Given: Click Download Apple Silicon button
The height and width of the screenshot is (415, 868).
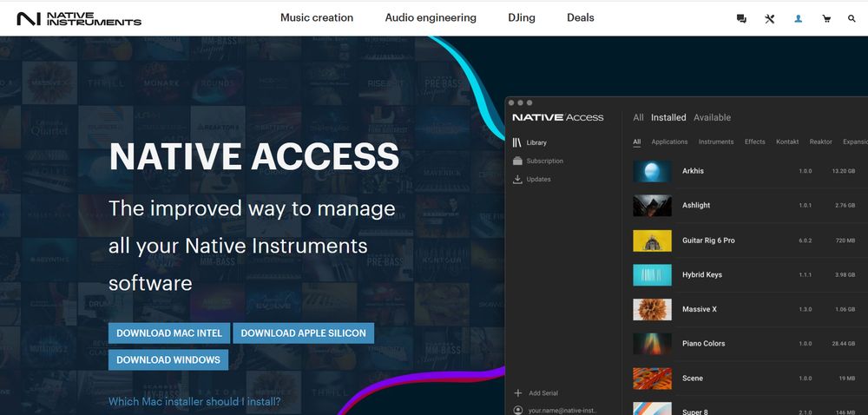Looking at the screenshot, I should [303, 333].
